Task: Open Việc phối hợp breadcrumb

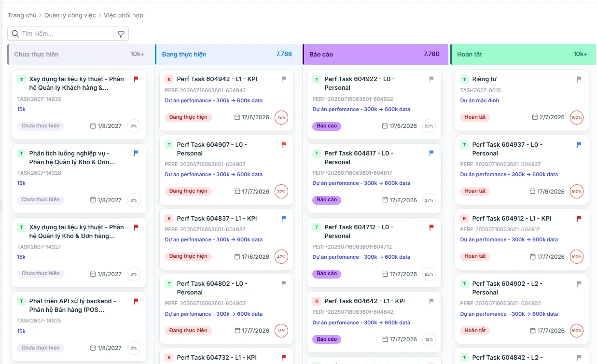Action: (x=124, y=15)
